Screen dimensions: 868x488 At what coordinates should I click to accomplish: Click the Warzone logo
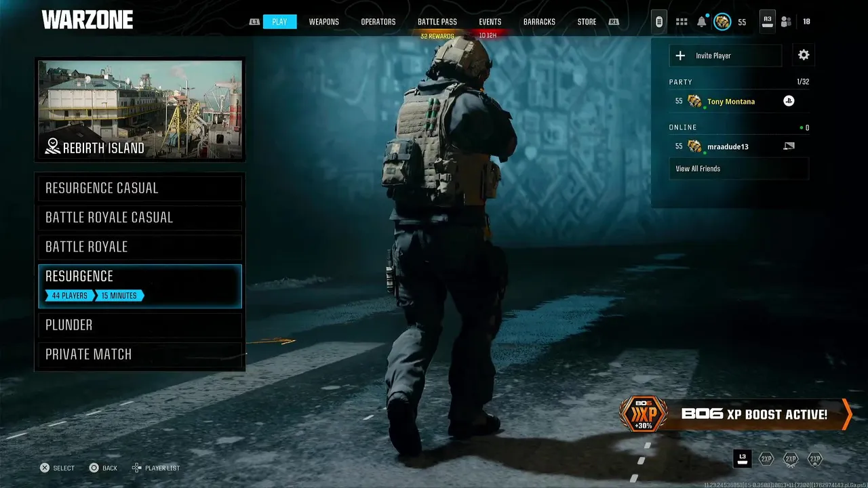87,20
